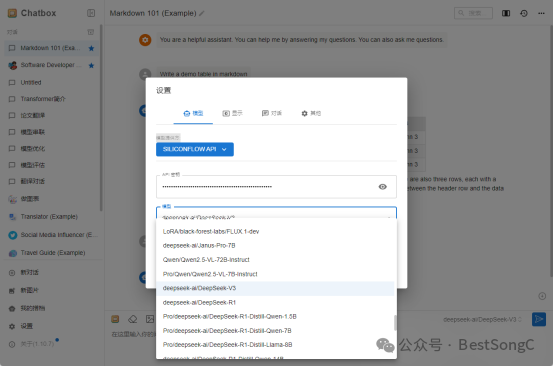Click the system prompt gear avatar
The height and width of the screenshot is (367, 553).
[145, 40]
